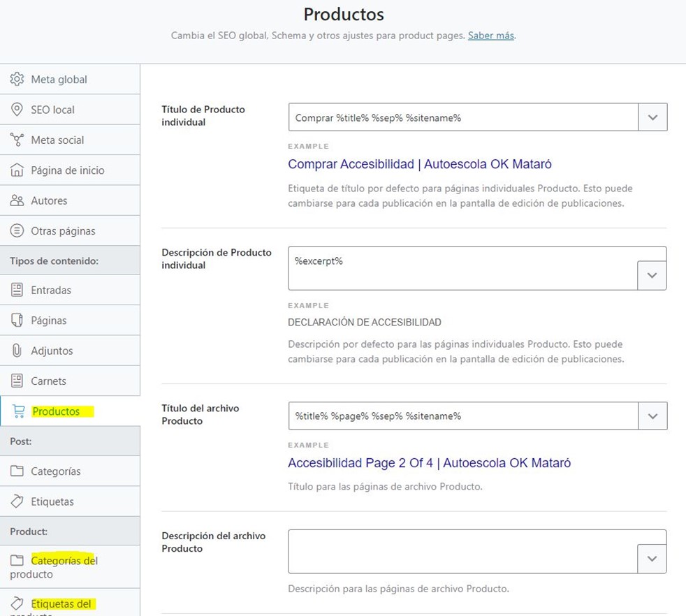Click the shopping cart icon for Productos
The width and height of the screenshot is (686, 616).
19,411
